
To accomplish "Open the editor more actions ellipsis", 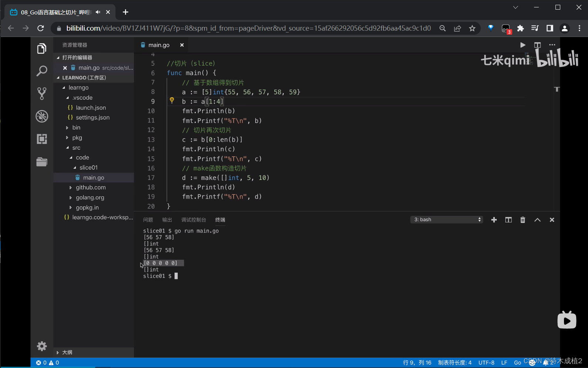I will pyautogui.click(x=552, y=45).
